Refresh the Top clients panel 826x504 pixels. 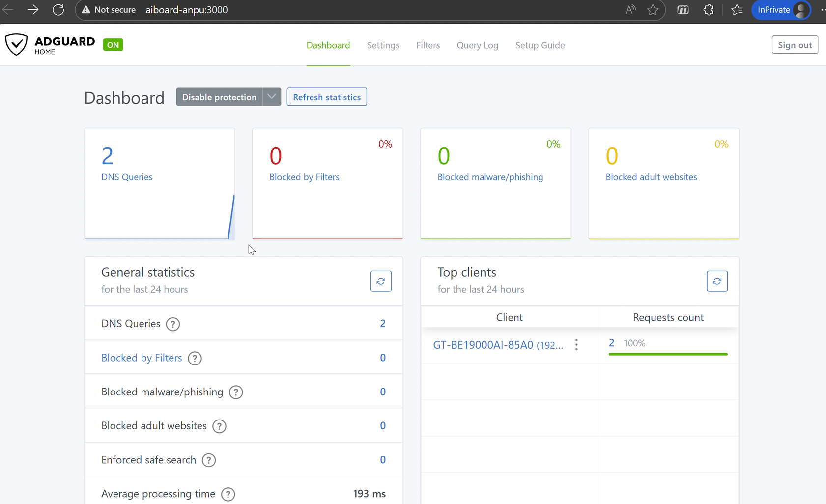coord(717,281)
